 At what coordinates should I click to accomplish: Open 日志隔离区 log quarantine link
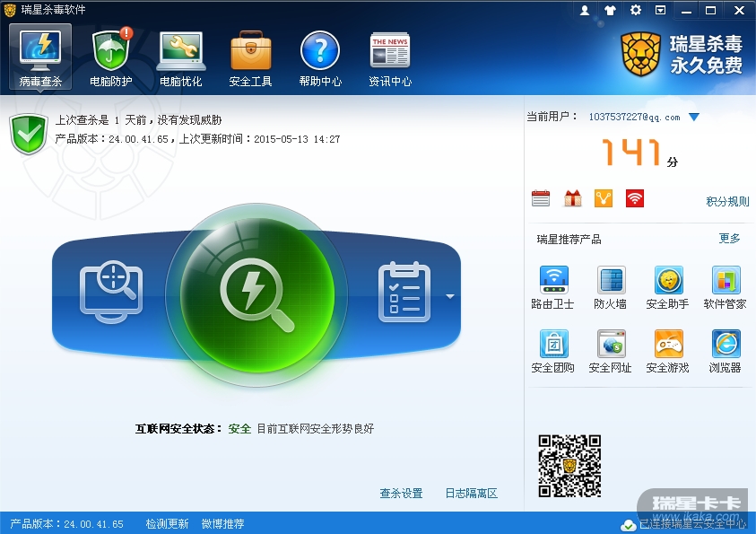[472, 494]
